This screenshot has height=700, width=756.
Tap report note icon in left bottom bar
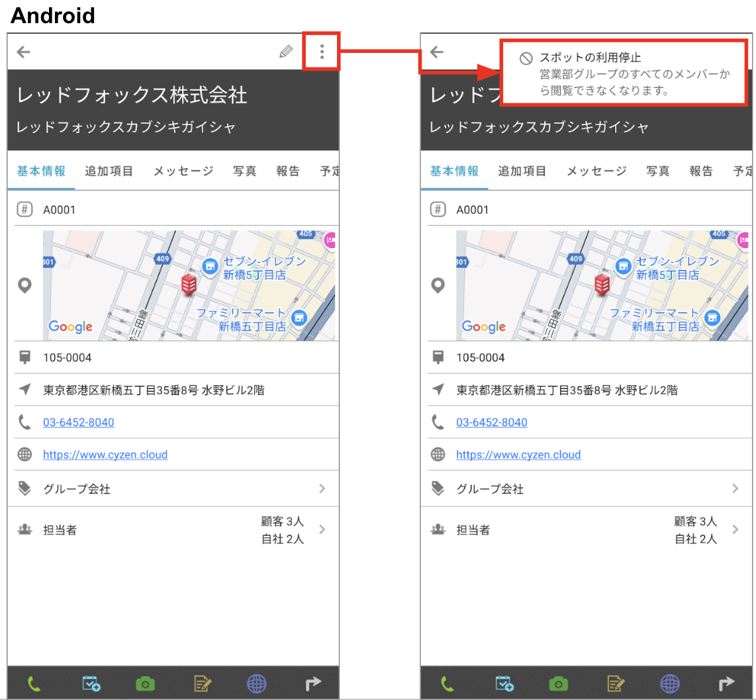[x=202, y=683]
